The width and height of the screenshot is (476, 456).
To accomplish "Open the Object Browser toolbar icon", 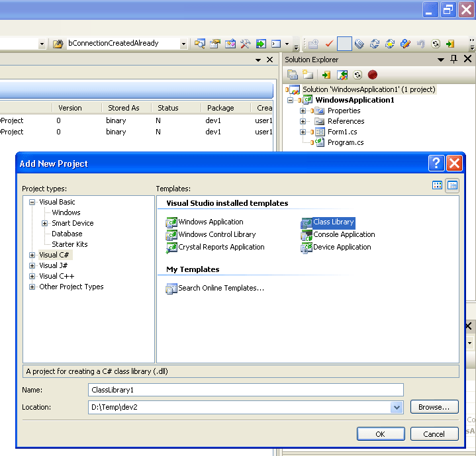I will [x=230, y=44].
